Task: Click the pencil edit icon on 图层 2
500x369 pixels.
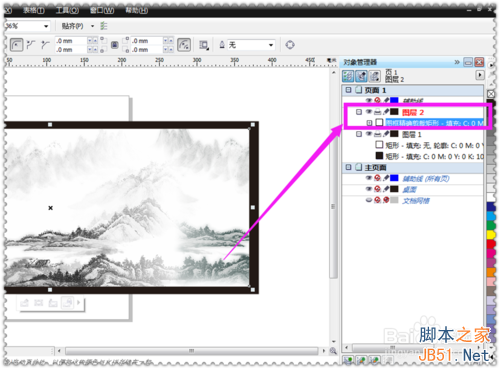Action: pyautogui.click(x=386, y=112)
